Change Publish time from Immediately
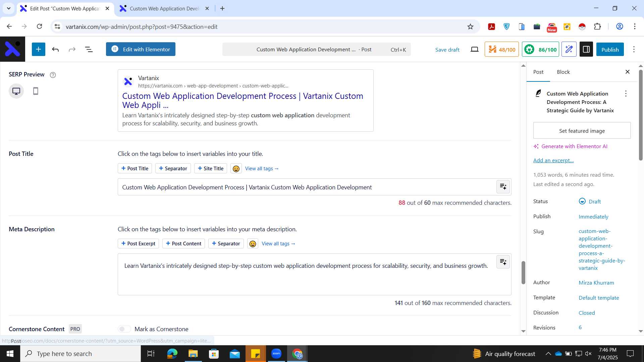Screen dimensions: 644x362 click(x=593, y=217)
